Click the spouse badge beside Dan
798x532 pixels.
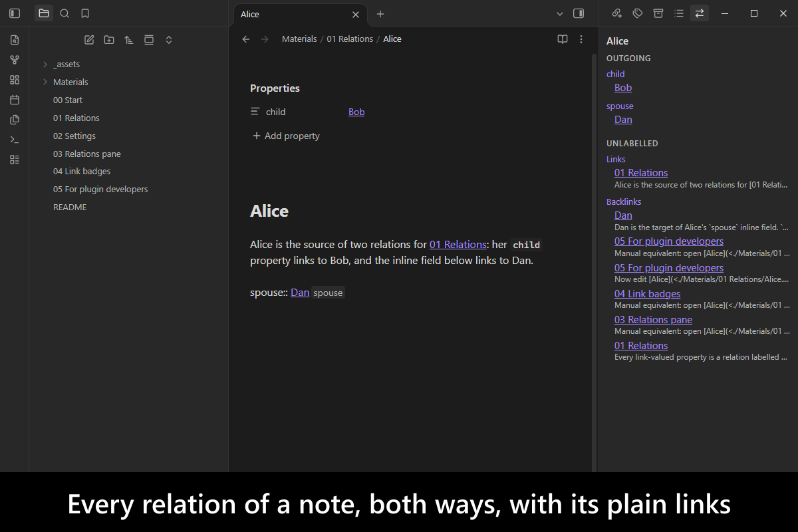[328, 293]
